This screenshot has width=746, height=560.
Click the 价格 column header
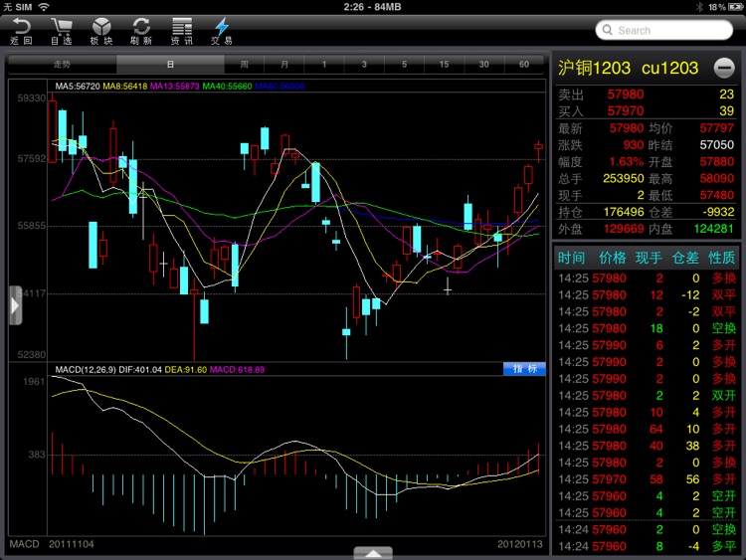[613, 258]
